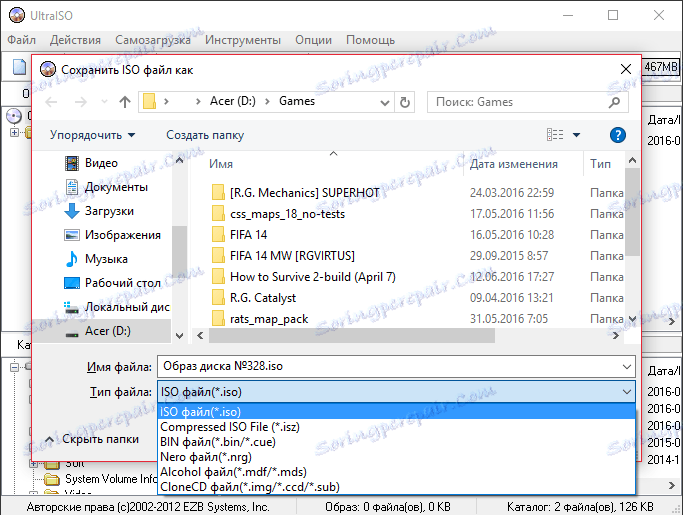Viewport: 683px width, 515px height.
Task: Click the search magnifier icon
Action: pyautogui.click(x=615, y=102)
